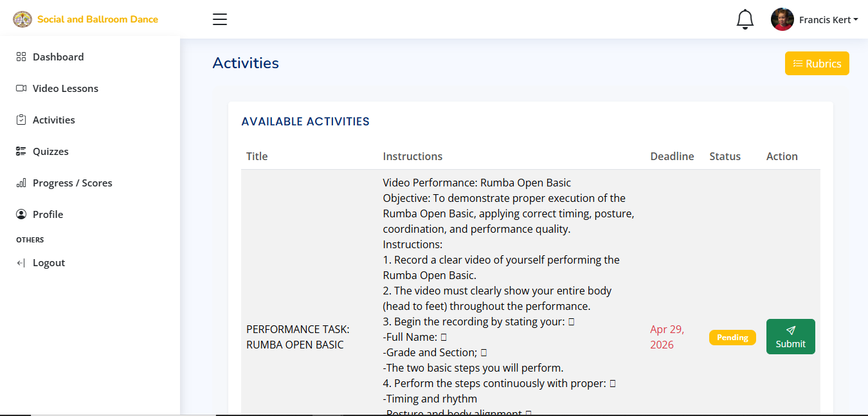Expand the Francis Kert user dropdown
The image size is (868, 416).
pos(829,20)
